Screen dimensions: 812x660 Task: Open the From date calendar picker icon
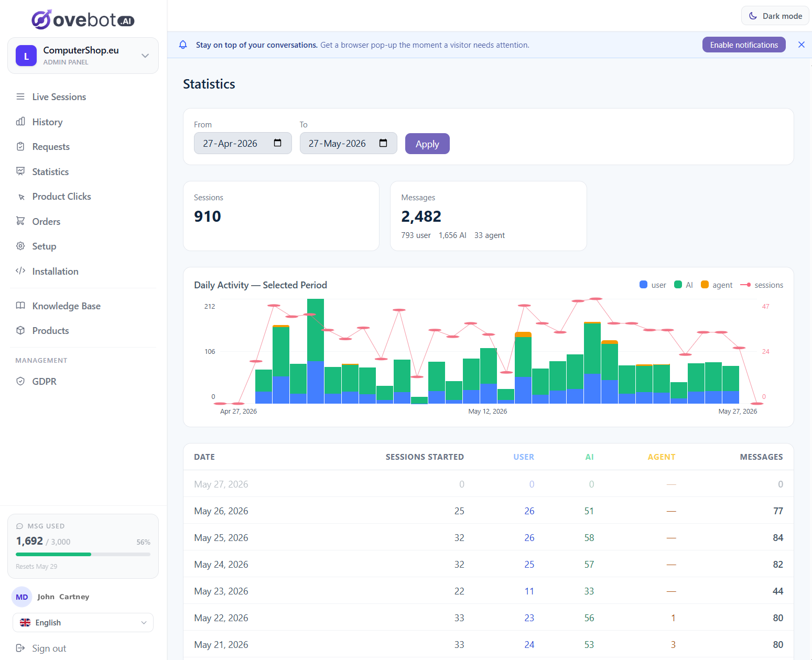click(x=278, y=143)
